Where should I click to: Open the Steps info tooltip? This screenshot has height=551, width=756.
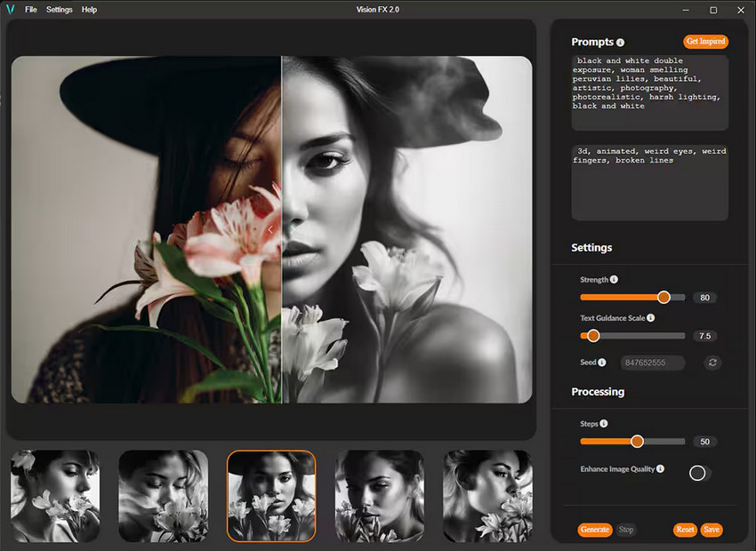[605, 424]
